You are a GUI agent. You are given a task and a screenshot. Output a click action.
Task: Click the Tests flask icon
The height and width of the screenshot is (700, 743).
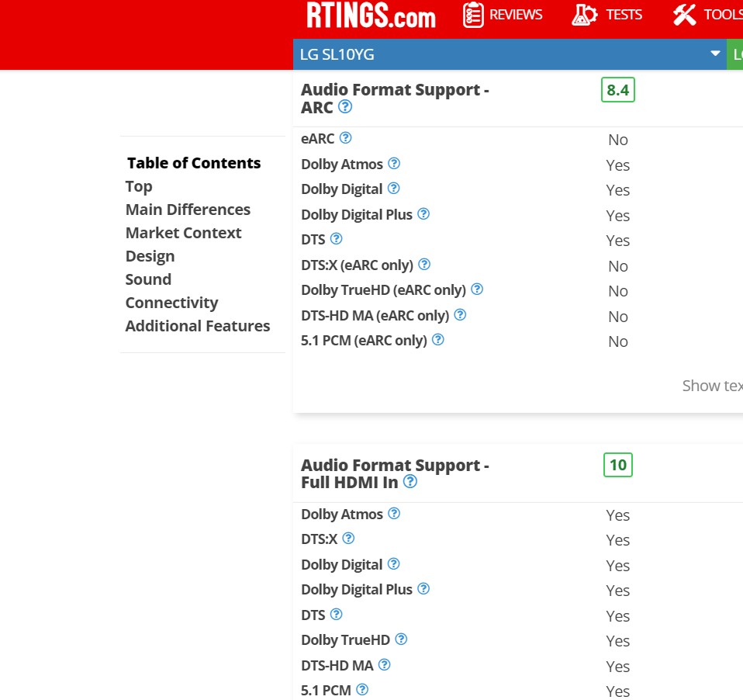click(x=584, y=15)
